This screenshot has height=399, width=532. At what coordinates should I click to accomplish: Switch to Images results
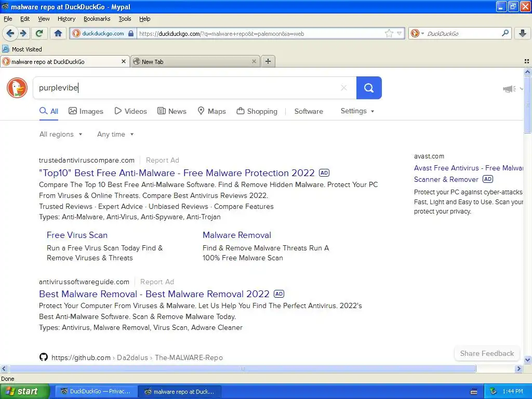point(86,111)
